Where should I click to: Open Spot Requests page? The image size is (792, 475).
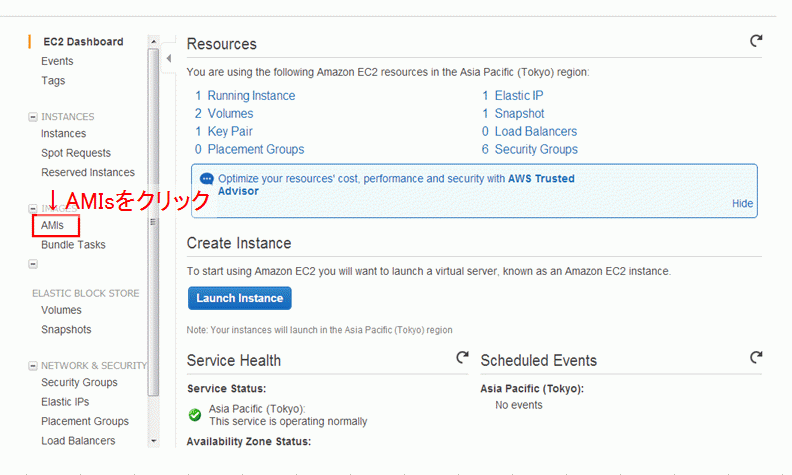(76, 153)
